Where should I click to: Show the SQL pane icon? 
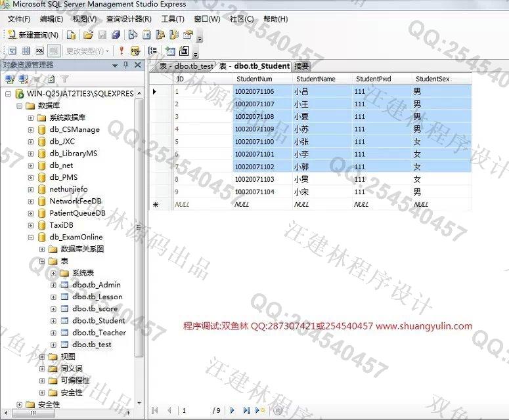coord(39,51)
